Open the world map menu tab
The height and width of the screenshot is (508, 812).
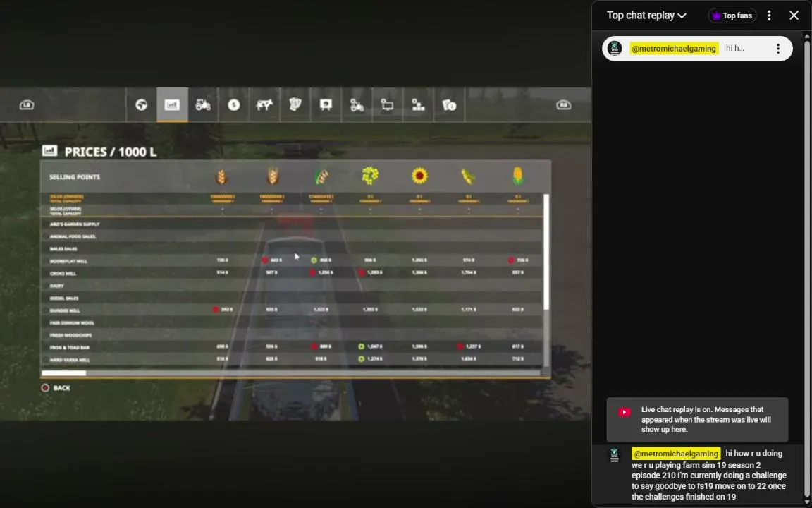142,105
